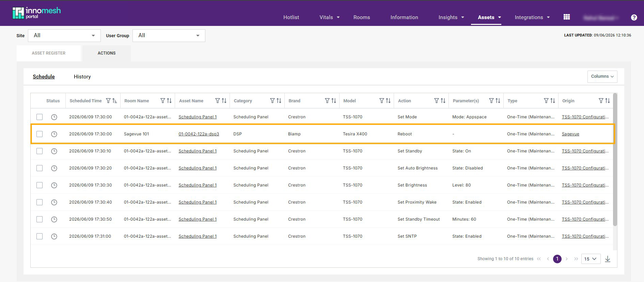644x282 pixels.
Task: Click the Level: 80 parameter cell
Action: point(461,185)
